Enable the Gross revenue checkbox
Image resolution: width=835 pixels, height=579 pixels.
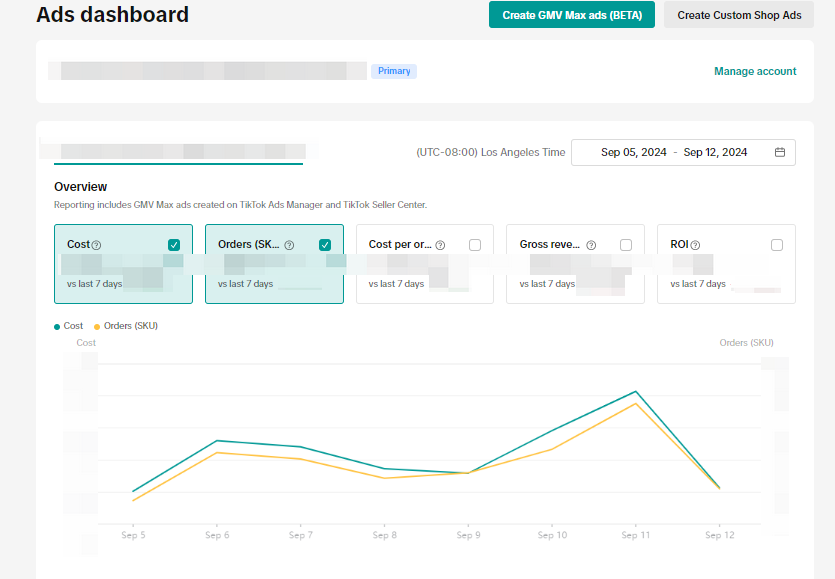[x=626, y=245]
